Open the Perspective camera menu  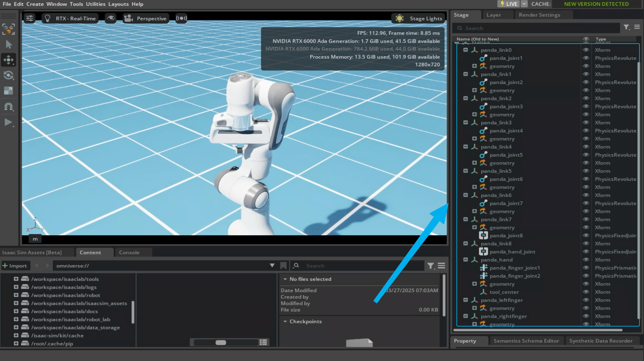tap(145, 18)
